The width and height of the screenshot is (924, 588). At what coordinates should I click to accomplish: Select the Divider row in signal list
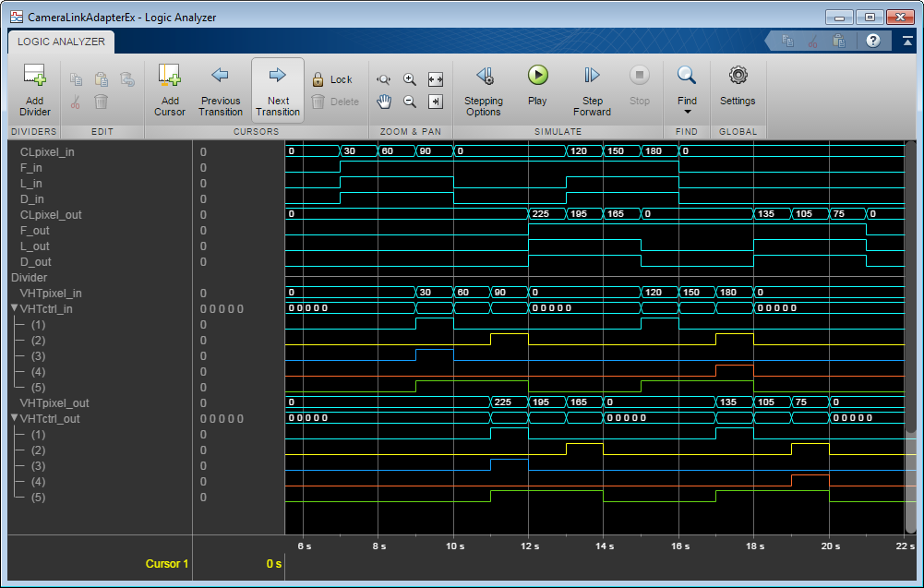(29, 277)
